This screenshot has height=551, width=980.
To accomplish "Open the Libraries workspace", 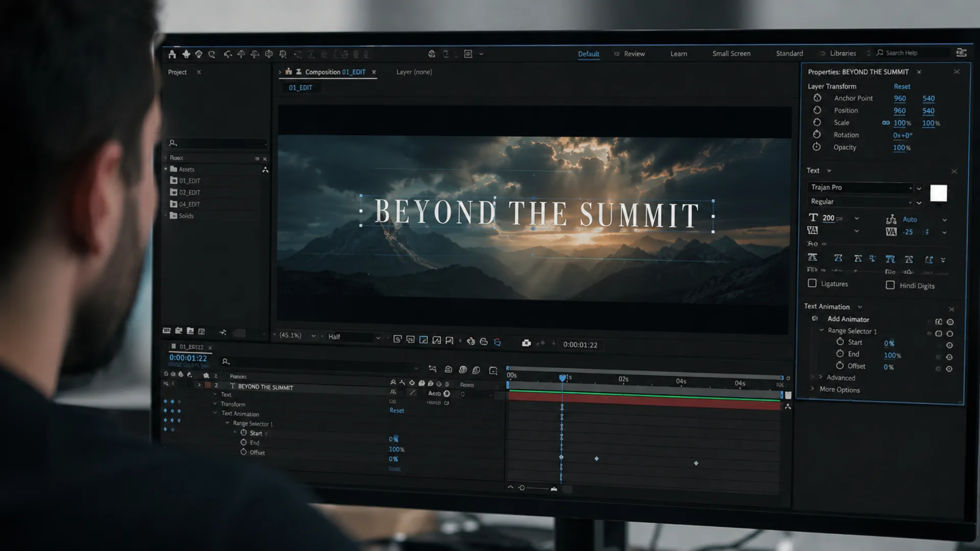I will (x=843, y=53).
